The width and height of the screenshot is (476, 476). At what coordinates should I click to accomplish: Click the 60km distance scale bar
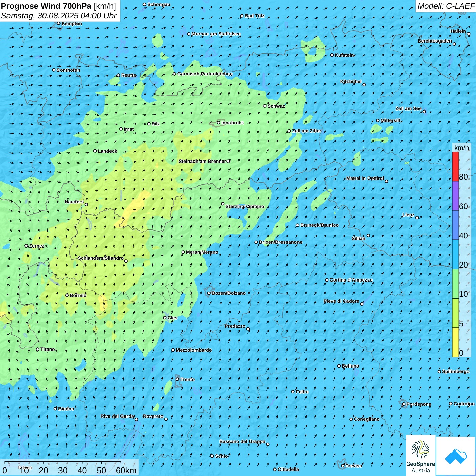(63, 462)
